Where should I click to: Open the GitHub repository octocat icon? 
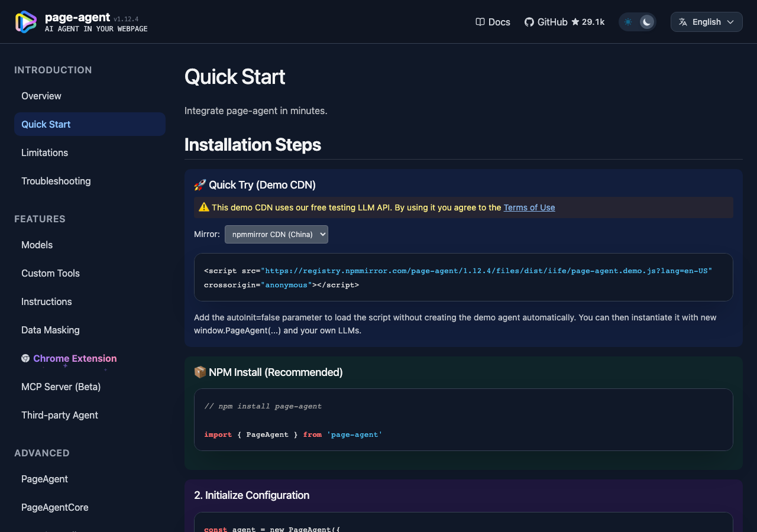click(x=529, y=22)
